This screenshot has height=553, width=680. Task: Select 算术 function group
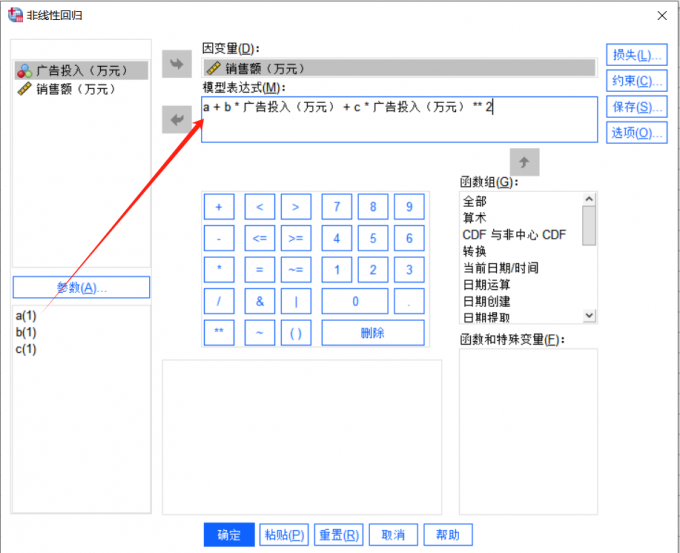pyautogui.click(x=474, y=218)
